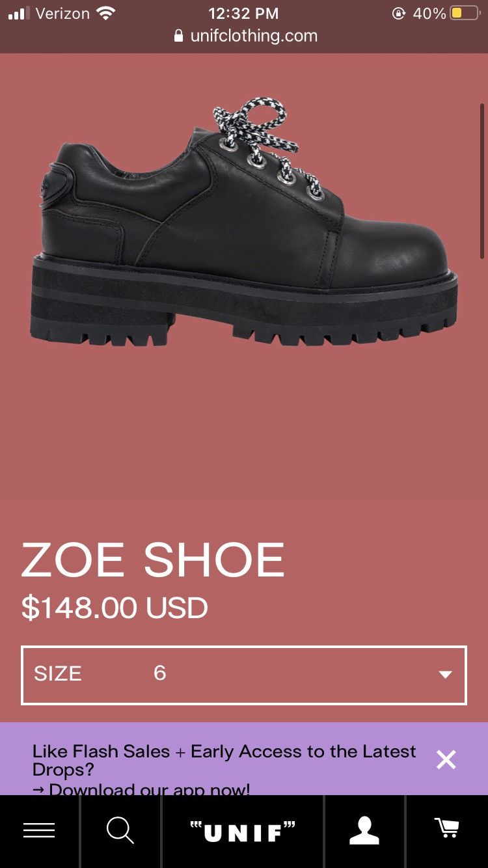Viewport: 488px width, 868px height.
Task: Select the size value 6
Action: (x=160, y=673)
